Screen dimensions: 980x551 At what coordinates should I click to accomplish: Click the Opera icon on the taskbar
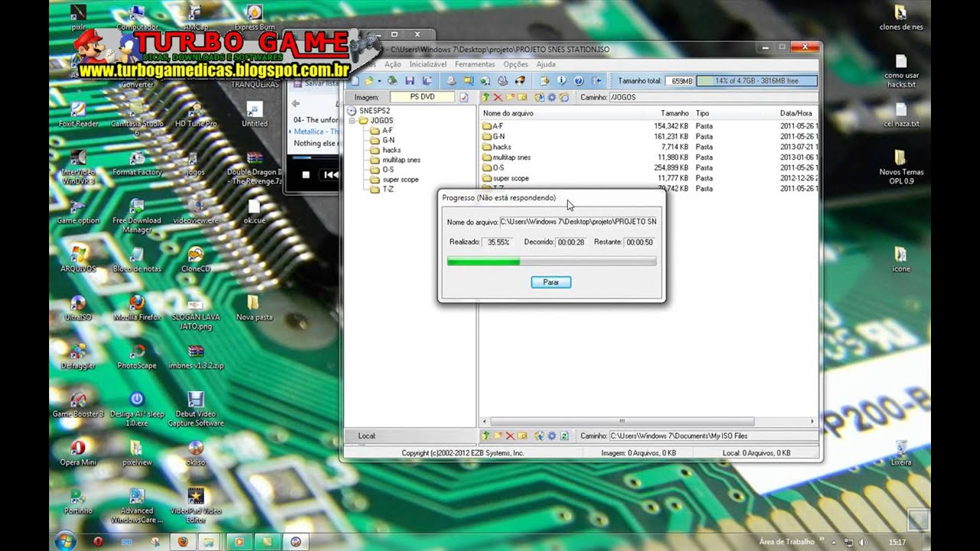pyautogui.click(x=98, y=541)
